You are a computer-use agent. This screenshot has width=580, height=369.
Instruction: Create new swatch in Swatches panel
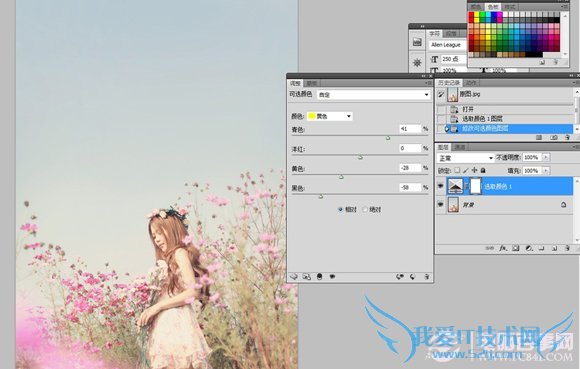(x=542, y=62)
